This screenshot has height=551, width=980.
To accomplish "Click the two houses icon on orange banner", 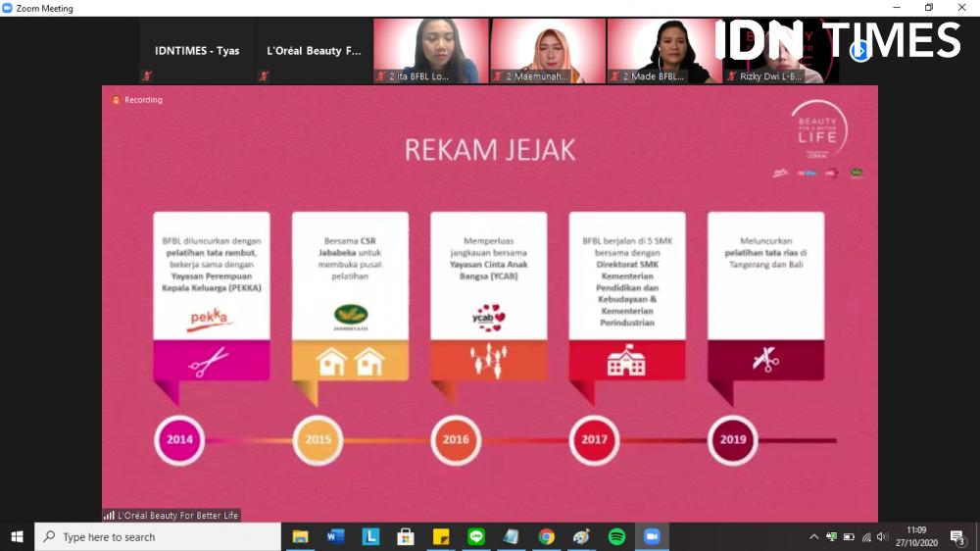I will pyautogui.click(x=350, y=362).
